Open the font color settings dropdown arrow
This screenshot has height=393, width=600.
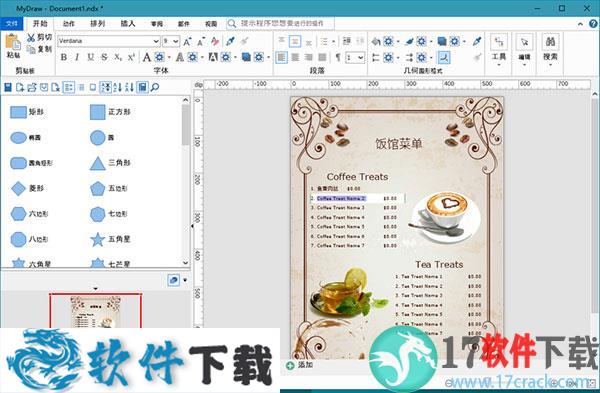click(169, 57)
